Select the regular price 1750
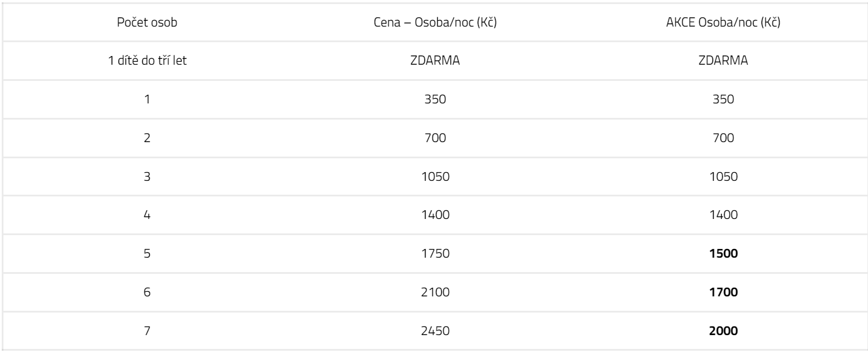Screen dimensions: 868x353 pos(435,253)
